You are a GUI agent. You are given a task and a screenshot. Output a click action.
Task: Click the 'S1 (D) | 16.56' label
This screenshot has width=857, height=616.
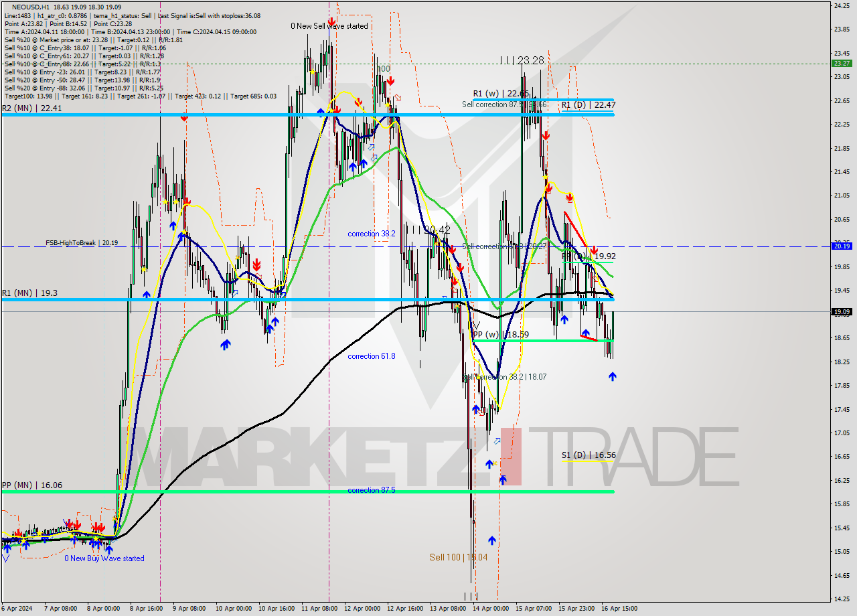coord(589,455)
